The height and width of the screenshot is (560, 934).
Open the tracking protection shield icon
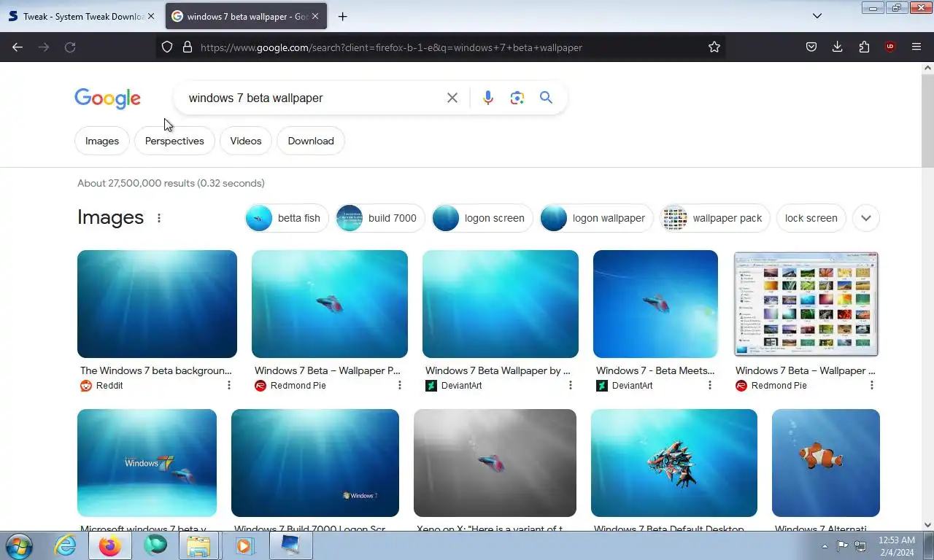click(167, 47)
